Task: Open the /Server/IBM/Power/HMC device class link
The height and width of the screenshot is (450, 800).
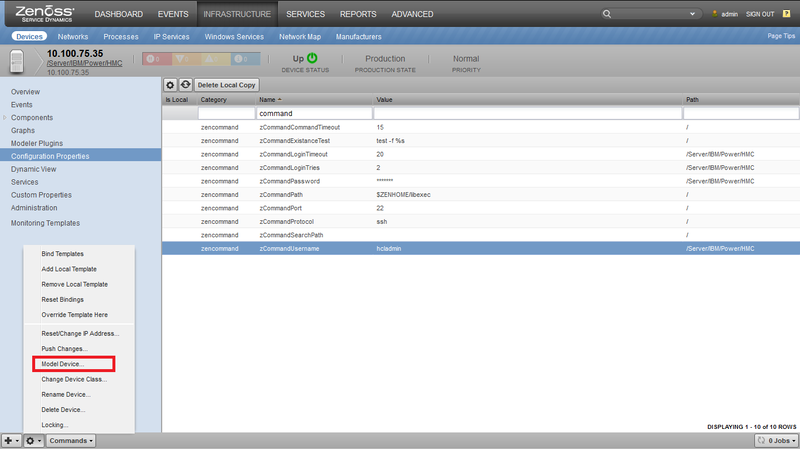Action: coord(85,63)
